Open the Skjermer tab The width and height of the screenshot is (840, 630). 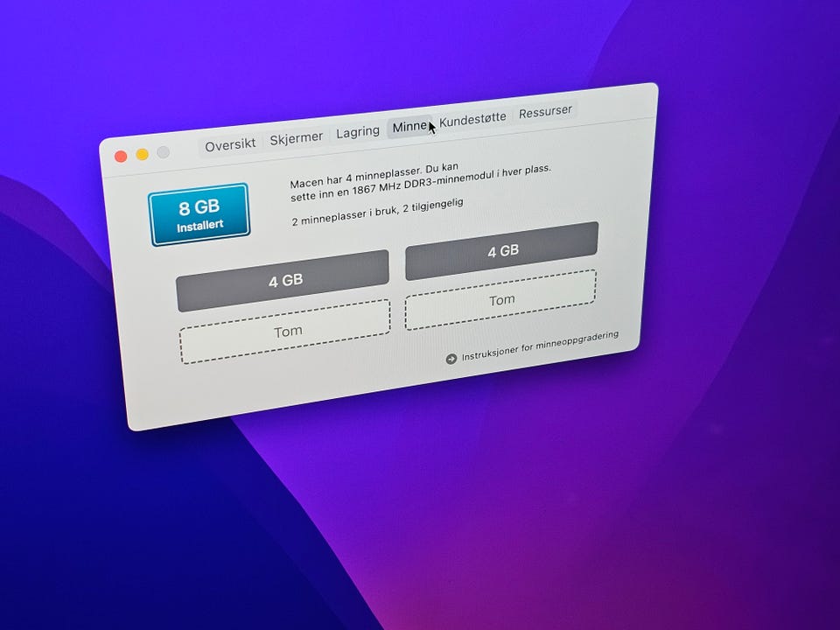(296, 138)
